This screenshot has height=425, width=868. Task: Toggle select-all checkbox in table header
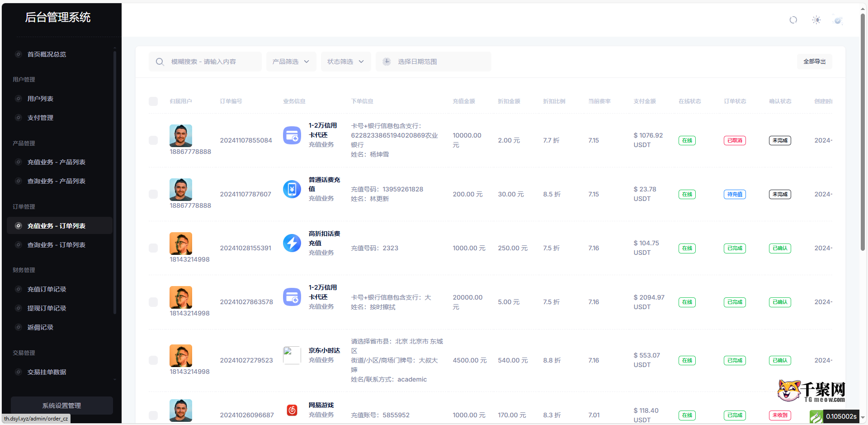pos(153,101)
